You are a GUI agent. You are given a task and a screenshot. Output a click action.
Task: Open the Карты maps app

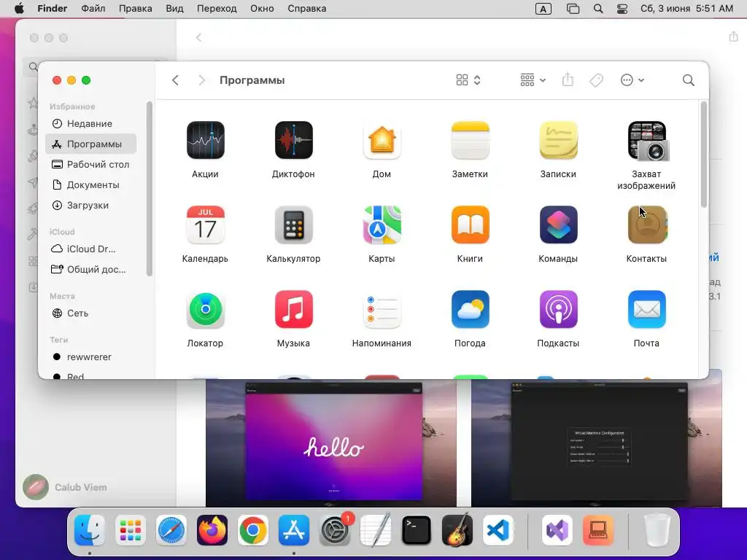click(x=382, y=225)
